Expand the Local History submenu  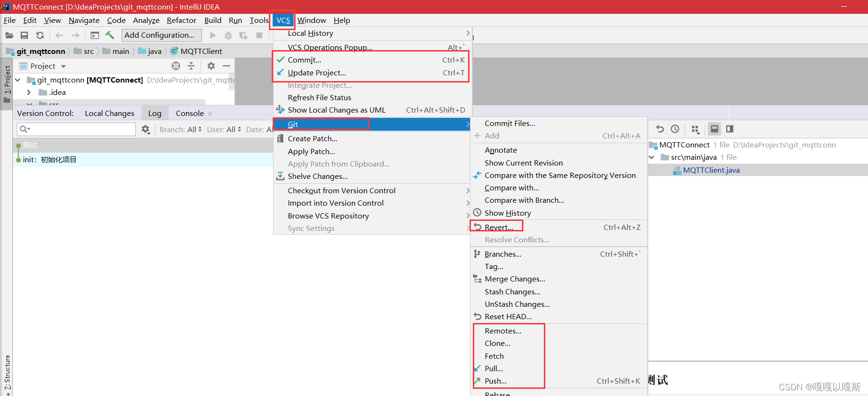(x=372, y=33)
